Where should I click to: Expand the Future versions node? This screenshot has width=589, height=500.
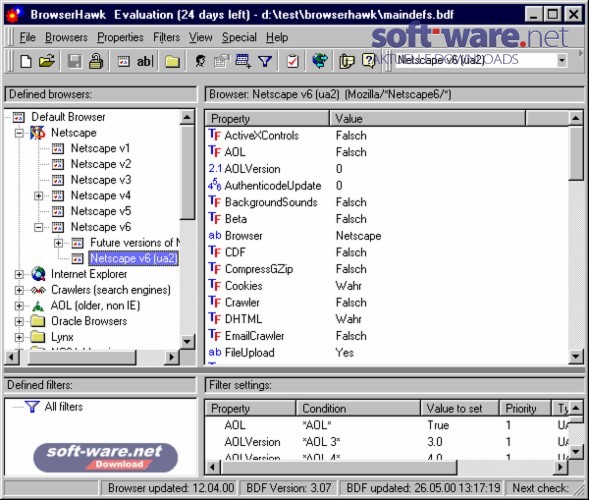[x=58, y=243]
